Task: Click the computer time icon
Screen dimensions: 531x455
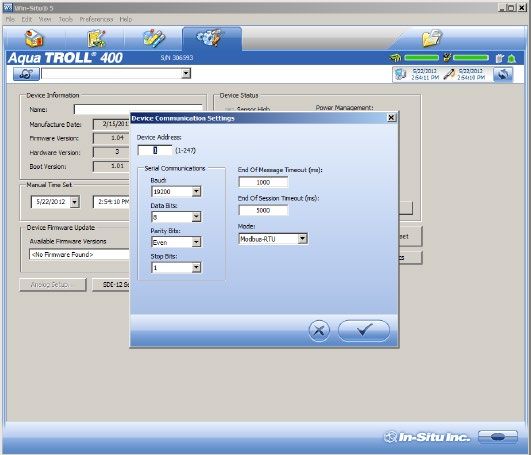Action: tap(401, 74)
